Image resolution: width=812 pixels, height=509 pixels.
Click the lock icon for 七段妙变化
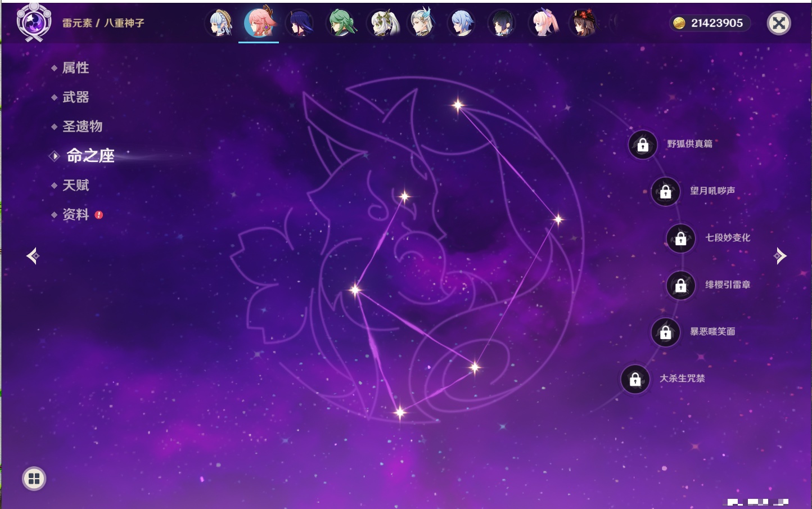point(681,238)
